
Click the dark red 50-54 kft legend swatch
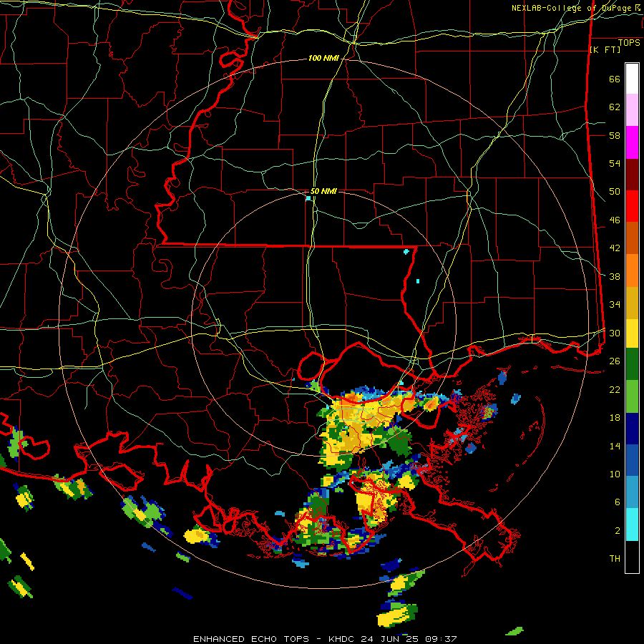click(x=632, y=175)
